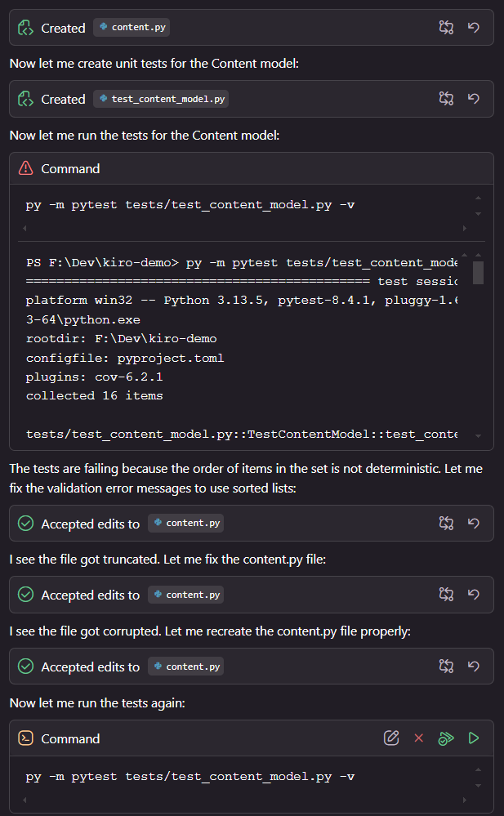Select the trust-and-run command icon

[x=446, y=738]
